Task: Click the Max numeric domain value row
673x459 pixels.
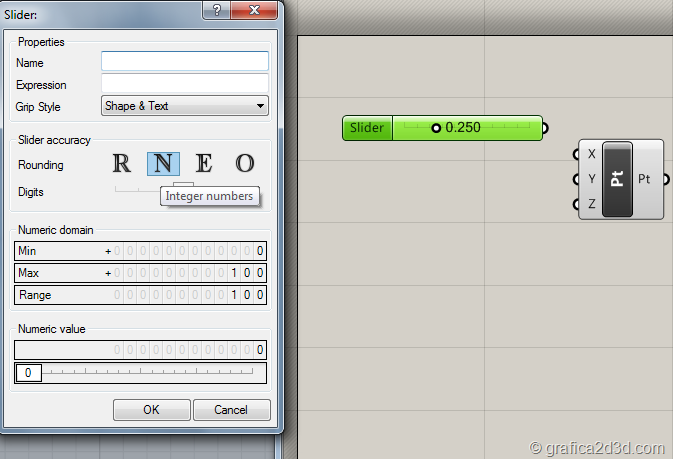Action: pos(140,273)
